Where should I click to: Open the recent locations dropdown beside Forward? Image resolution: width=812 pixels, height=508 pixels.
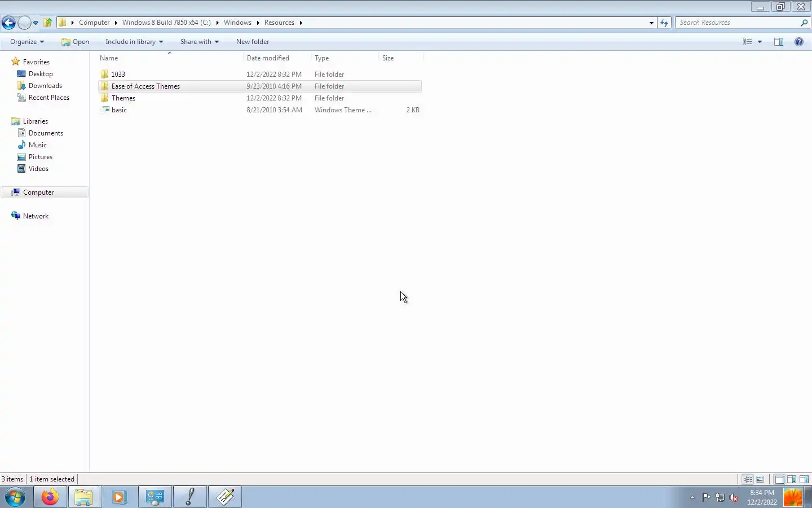click(x=36, y=23)
